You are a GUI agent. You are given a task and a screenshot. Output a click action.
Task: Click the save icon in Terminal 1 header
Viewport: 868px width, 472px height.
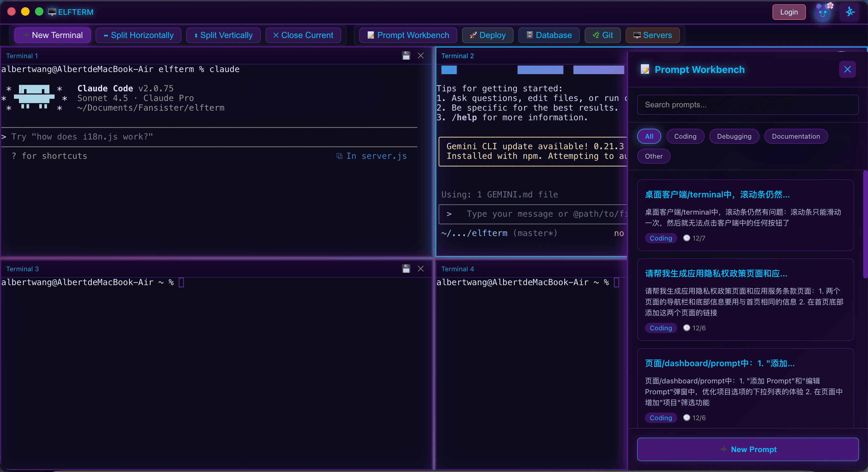(x=406, y=55)
